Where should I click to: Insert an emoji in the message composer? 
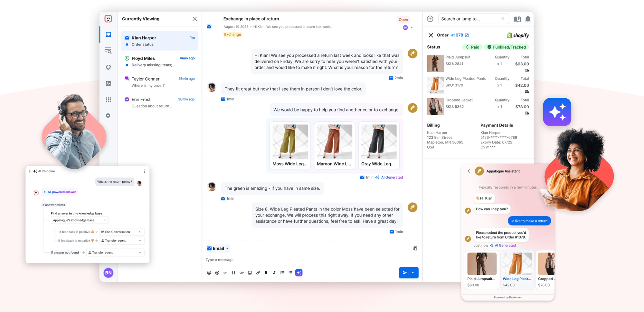click(209, 273)
